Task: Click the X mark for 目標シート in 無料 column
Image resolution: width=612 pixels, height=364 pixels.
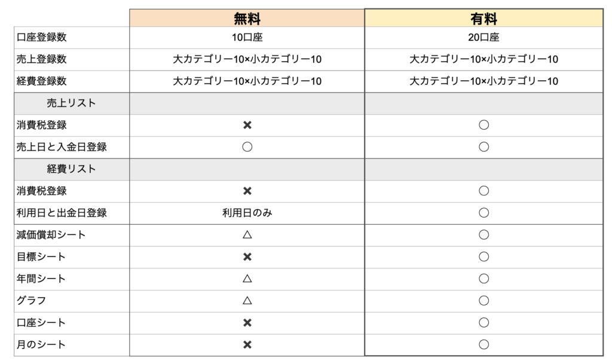Action: (x=247, y=256)
